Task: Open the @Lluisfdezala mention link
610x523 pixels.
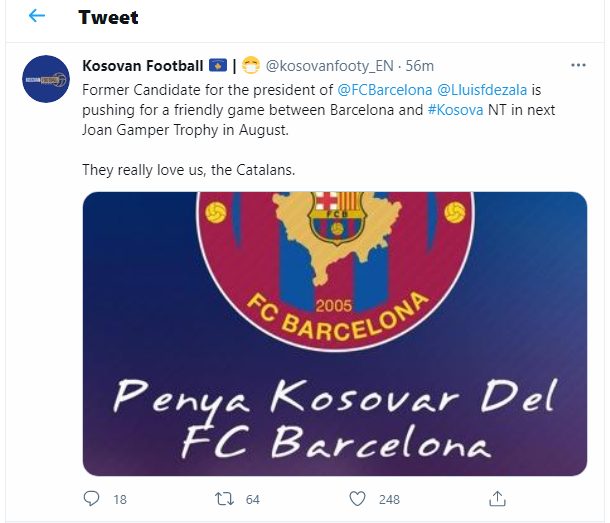Action: point(482,90)
